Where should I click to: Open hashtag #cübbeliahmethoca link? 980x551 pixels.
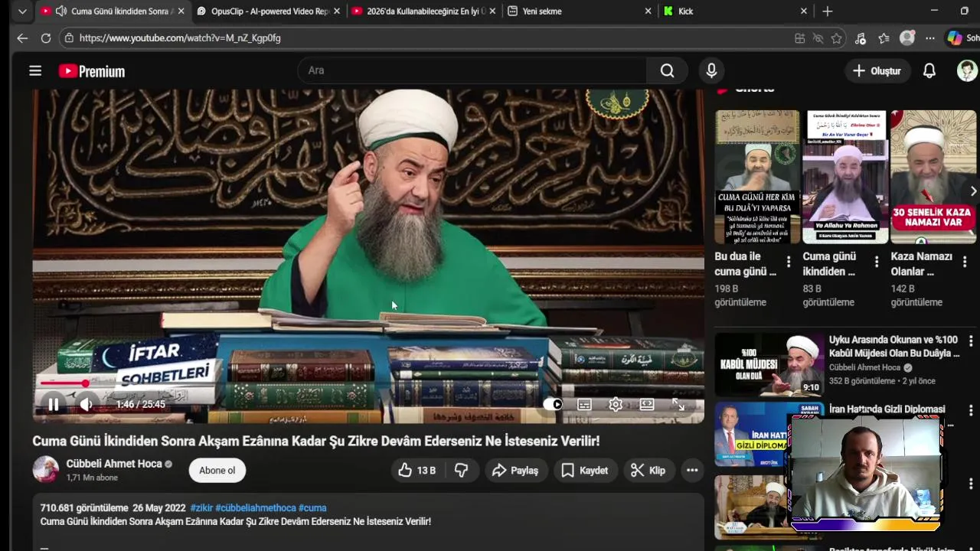coord(256,508)
